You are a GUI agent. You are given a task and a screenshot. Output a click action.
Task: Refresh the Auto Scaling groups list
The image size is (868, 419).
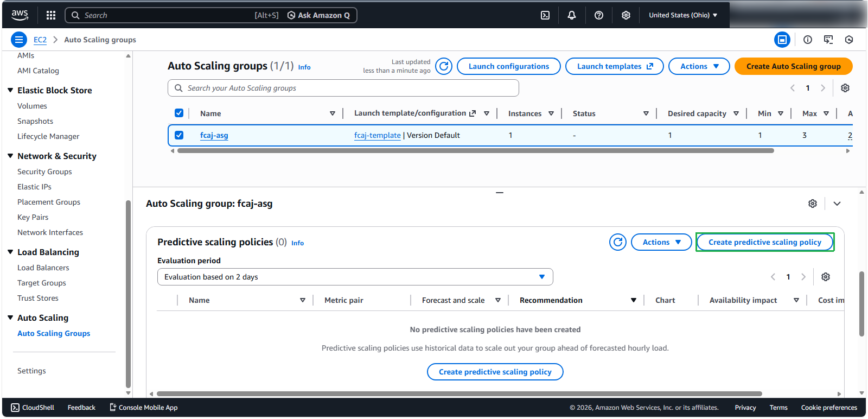[x=444, y=66]
